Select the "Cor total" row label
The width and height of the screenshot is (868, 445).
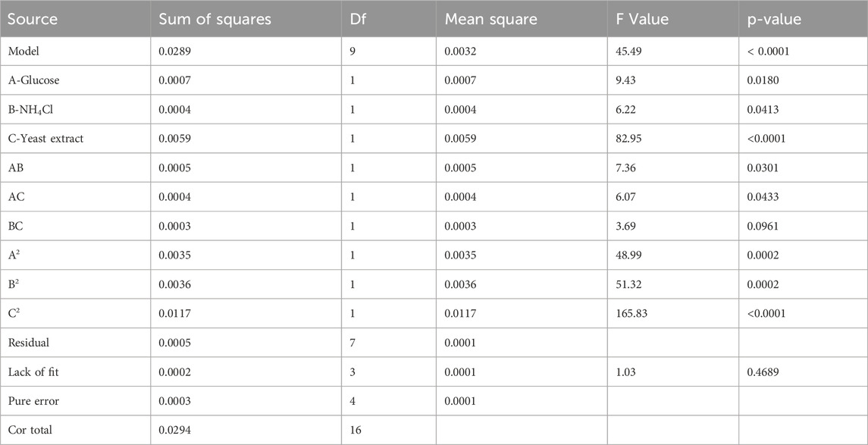pos(28,430)
